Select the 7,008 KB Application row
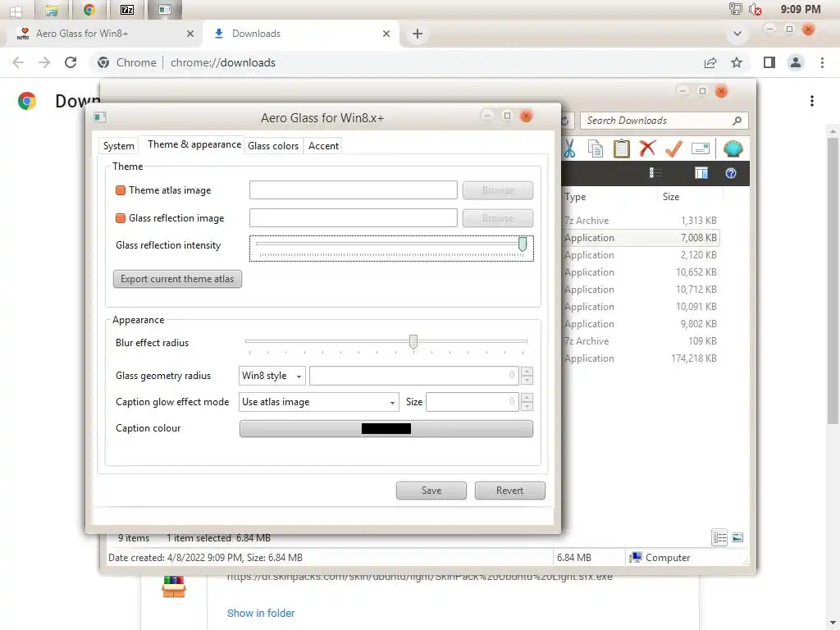The image size is (840, 630). tap(640, 238)
